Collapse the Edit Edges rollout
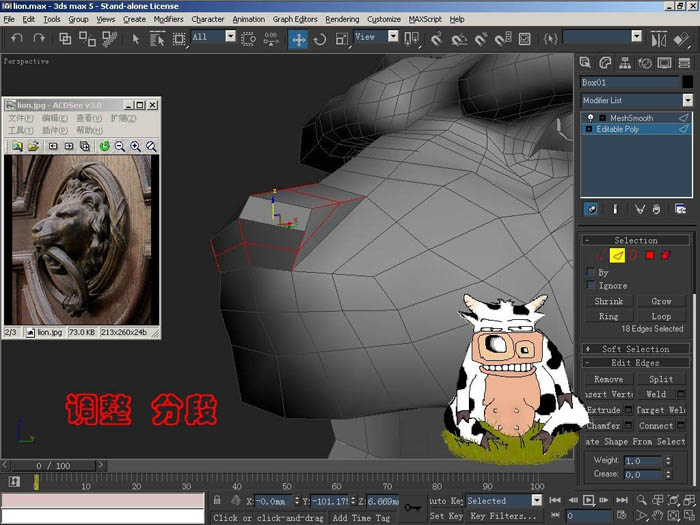Image resolution: width=700 pixels, height=525 pixels. [x=635, y=362]
